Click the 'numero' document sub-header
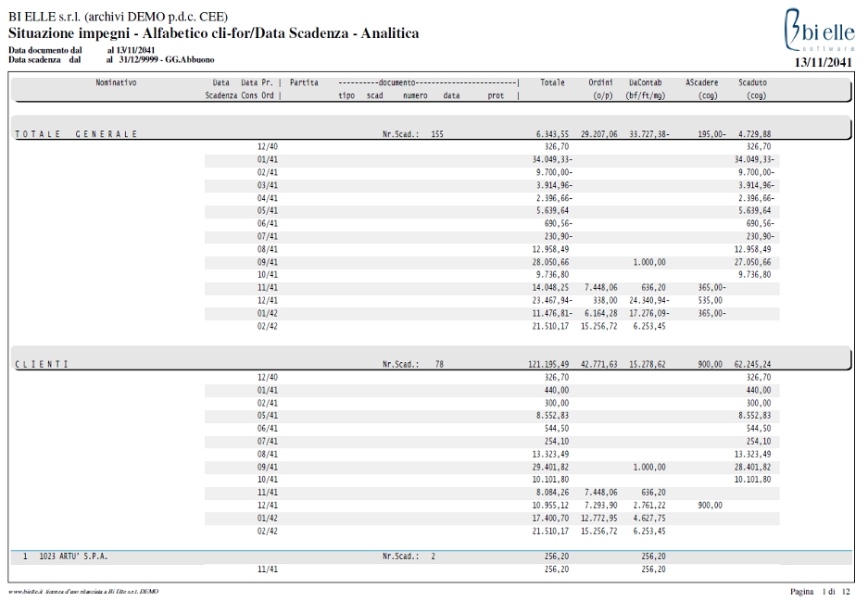 click(415, 95)
